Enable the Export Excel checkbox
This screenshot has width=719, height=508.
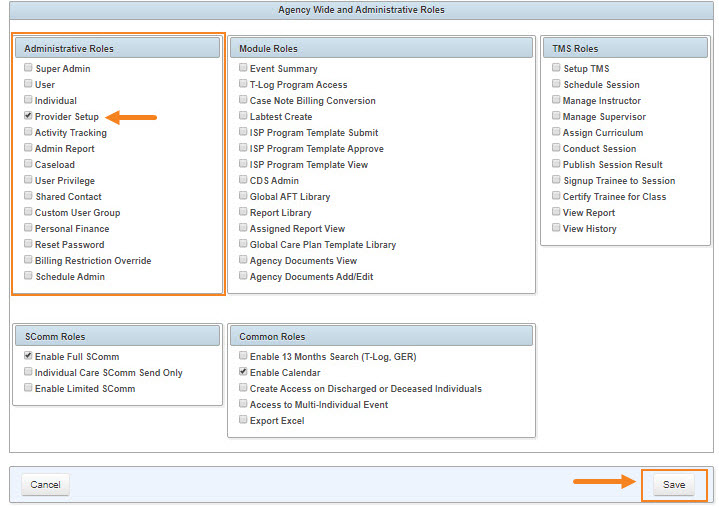click(x=243, y=421)
